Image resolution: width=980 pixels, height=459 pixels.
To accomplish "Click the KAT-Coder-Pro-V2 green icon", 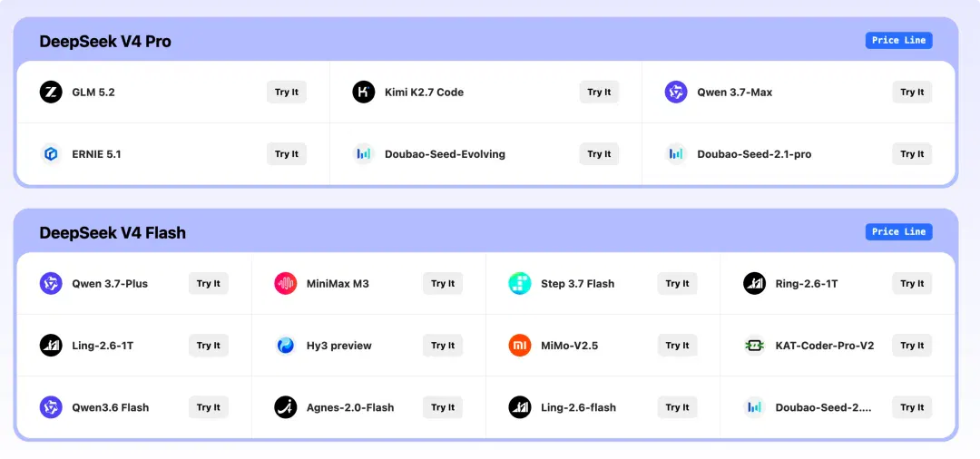I will [x=754, y=346].
